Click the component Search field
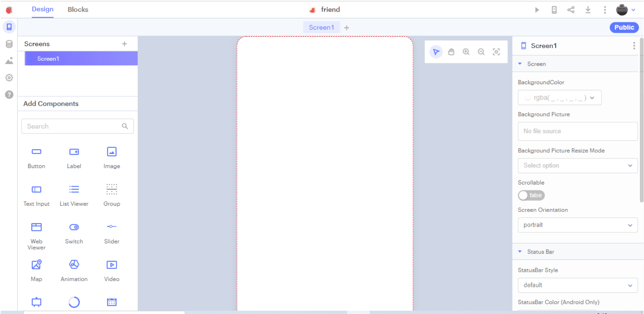This screenshot has width=644, height=314. (73, 126)
